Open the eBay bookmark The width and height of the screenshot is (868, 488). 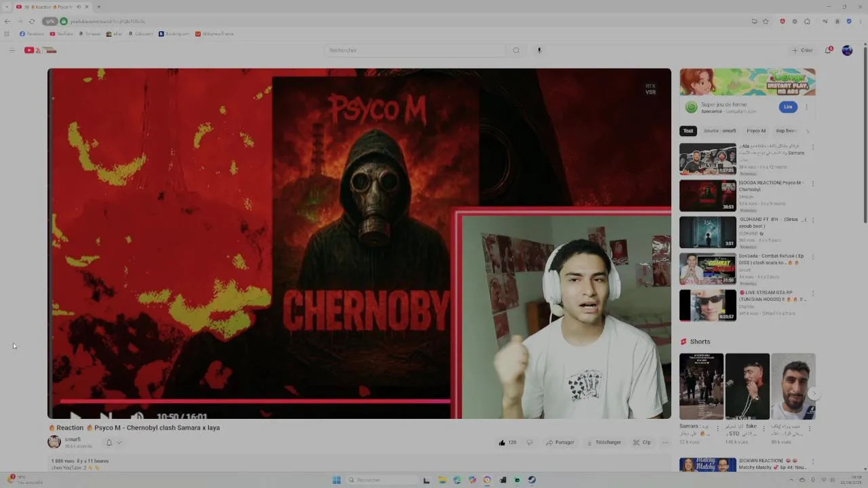coord(115,34)
